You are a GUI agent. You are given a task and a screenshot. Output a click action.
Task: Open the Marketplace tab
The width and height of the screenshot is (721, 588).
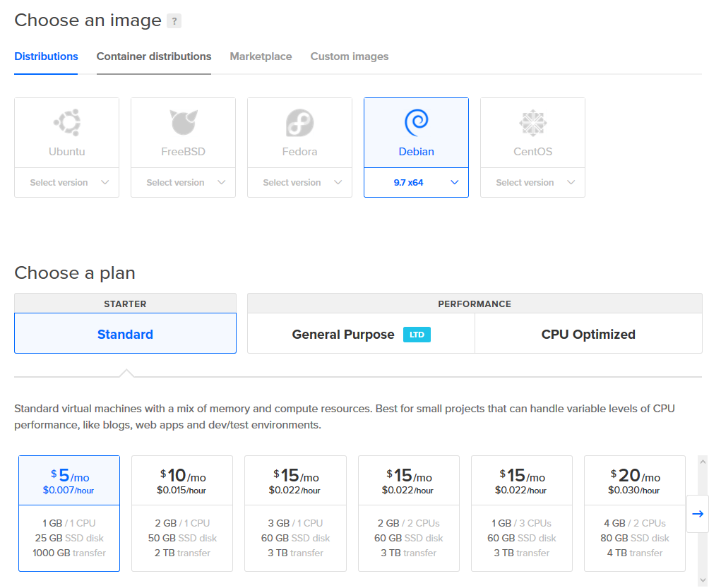pyautogui.click(x=261, y=56)
